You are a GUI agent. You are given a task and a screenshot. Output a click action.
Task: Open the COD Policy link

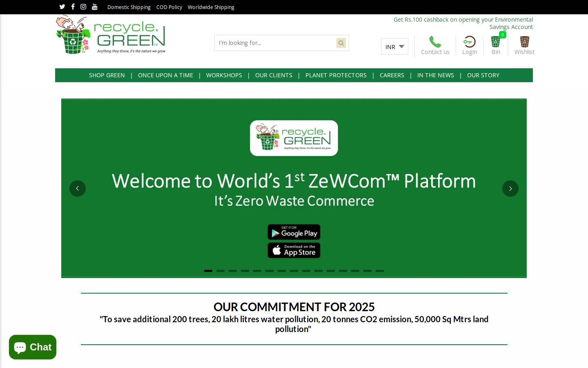click(x=169, y=7)
